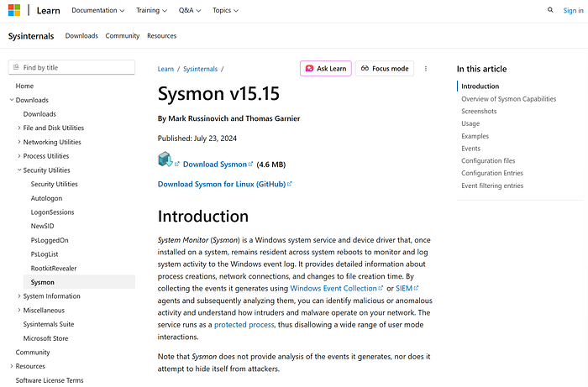Click the Microsoft logo
The height and width of the screenshot is (387, 588).
14,10
